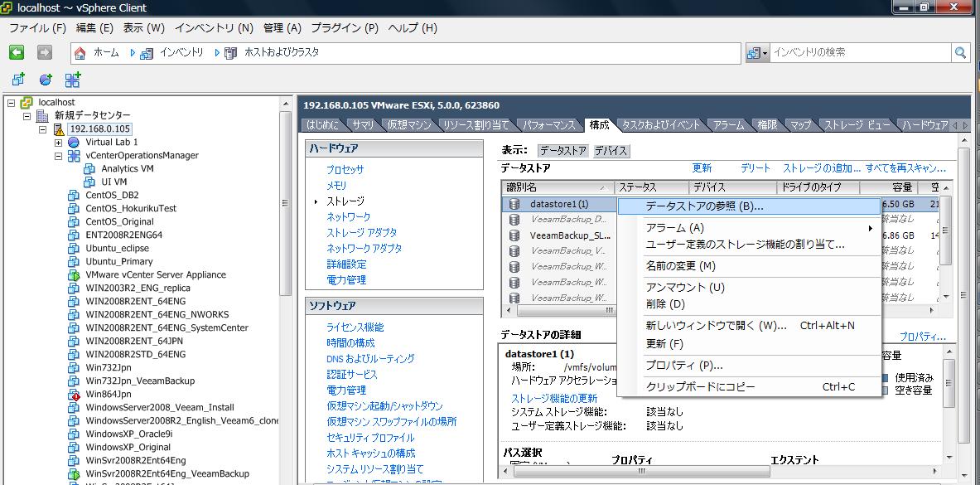Open the ファイル (F) menu

click(37, 28)
